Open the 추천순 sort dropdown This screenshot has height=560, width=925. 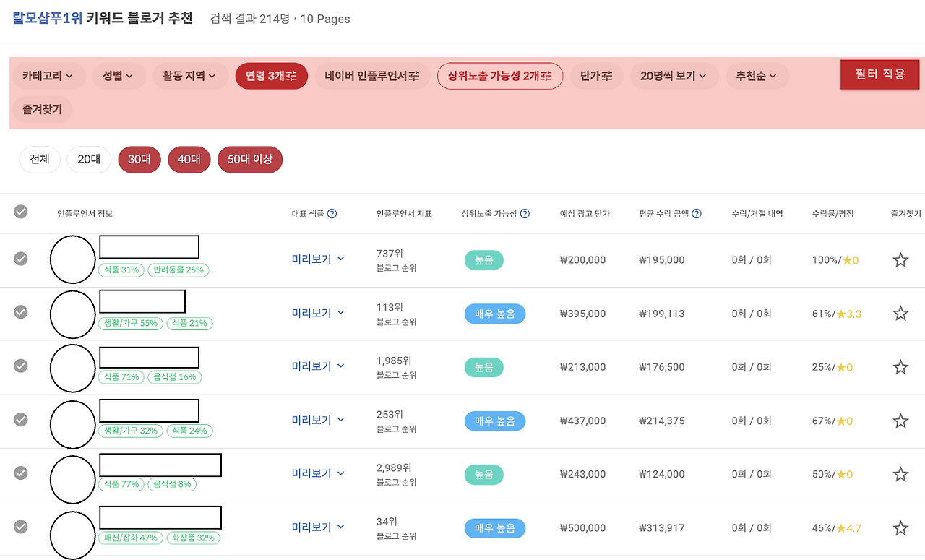coord(757,76)
